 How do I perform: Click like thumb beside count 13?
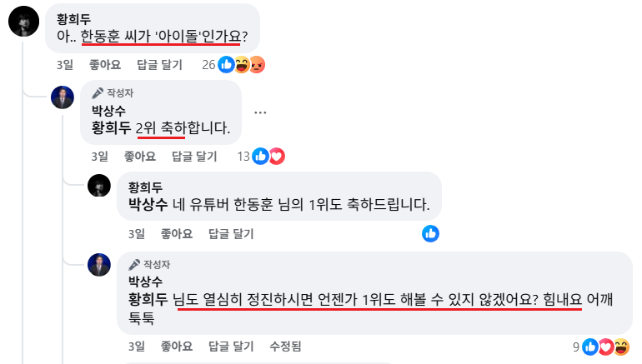pos(261,157)
